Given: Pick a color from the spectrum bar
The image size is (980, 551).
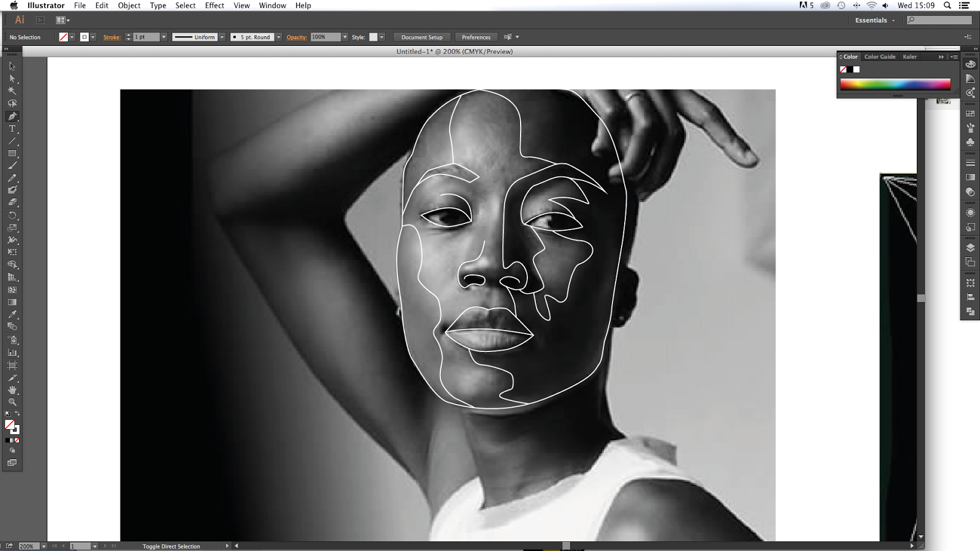Looking at the screenshot, I should tap(895, 84).
